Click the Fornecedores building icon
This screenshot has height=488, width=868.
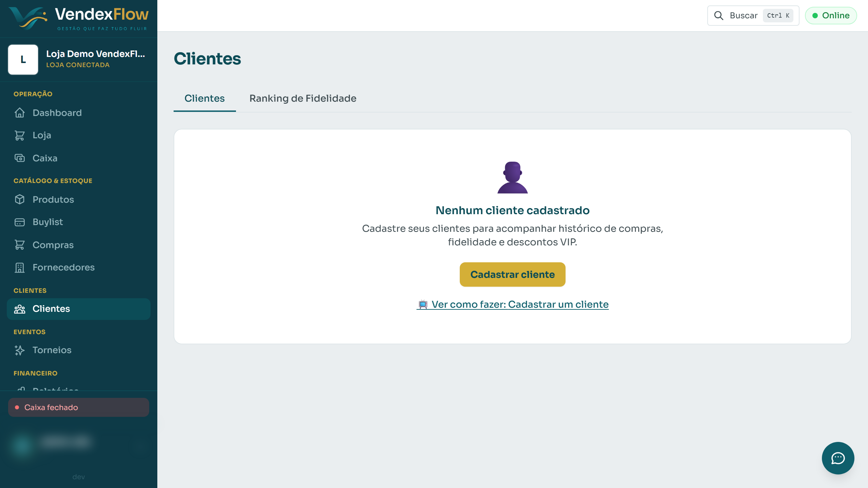click(20, 267)
